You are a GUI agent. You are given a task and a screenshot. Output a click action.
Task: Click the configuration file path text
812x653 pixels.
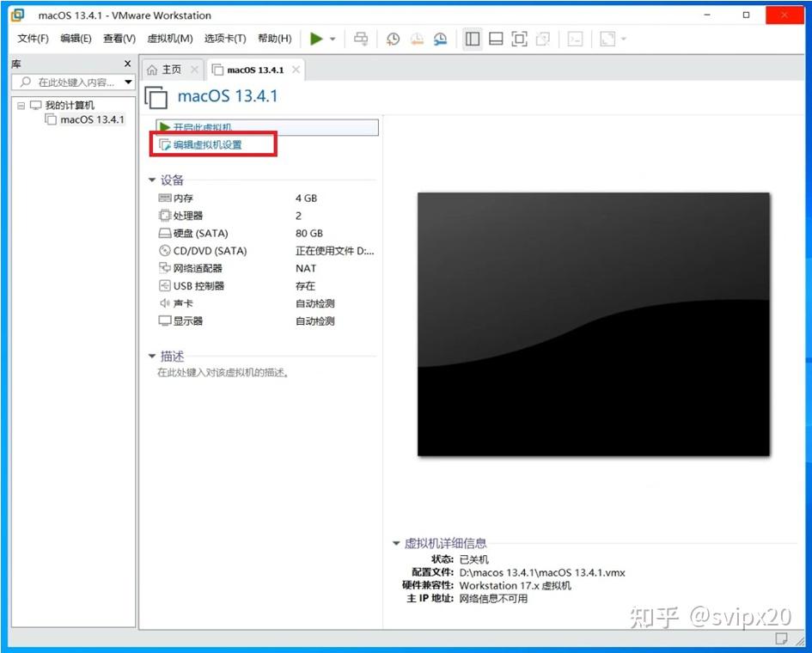point(541,573)
